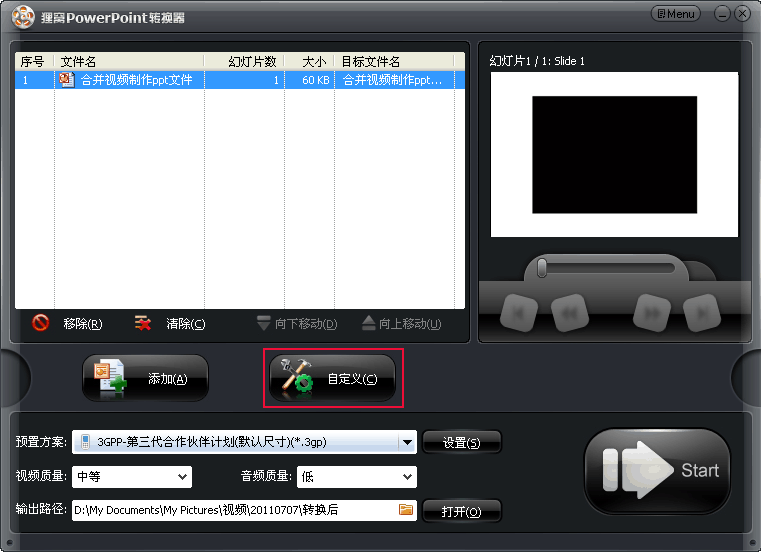Click the 输出路径 output path field
Screen dimensions: 761x552
tap(244, 510)
